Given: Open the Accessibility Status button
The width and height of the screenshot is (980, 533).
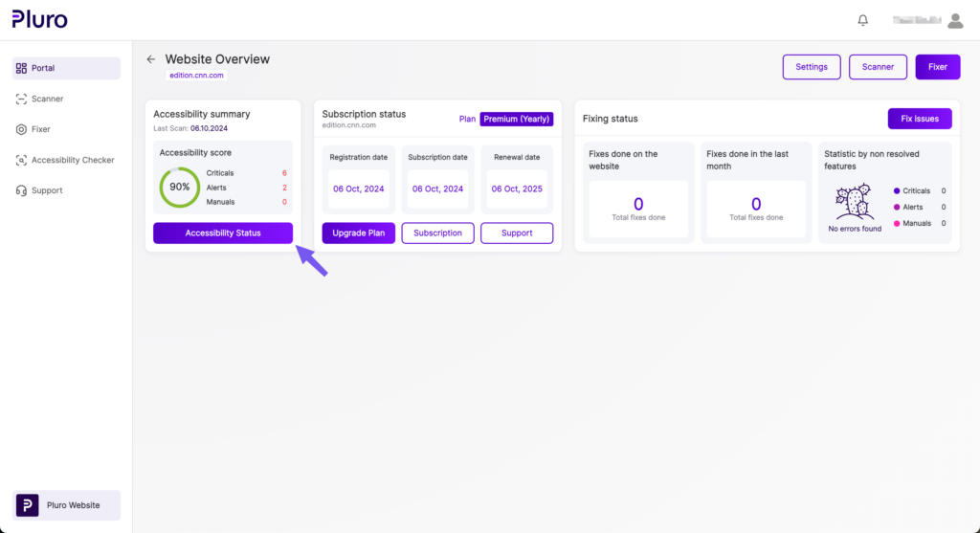Looking at the screenshot, I should click(223, 233).
